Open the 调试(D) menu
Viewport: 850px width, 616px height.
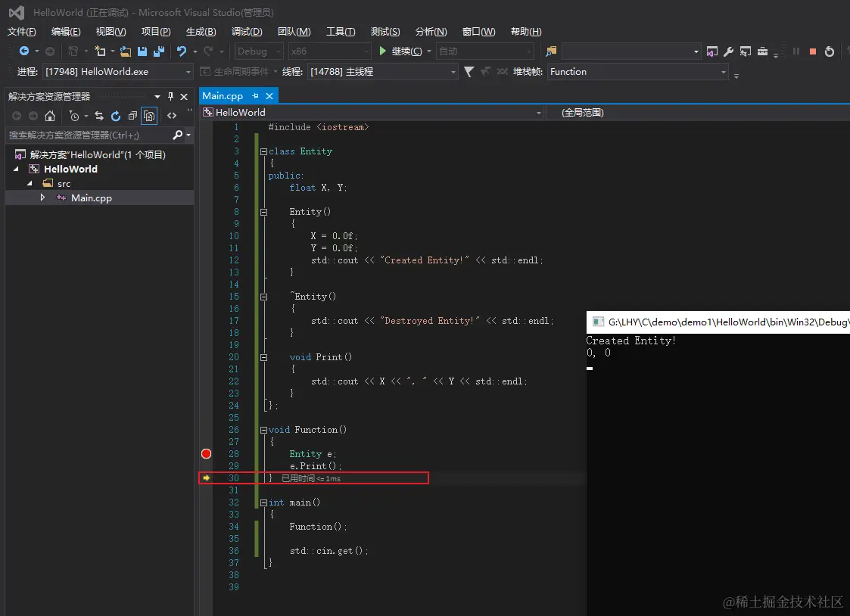coord(247,32)
